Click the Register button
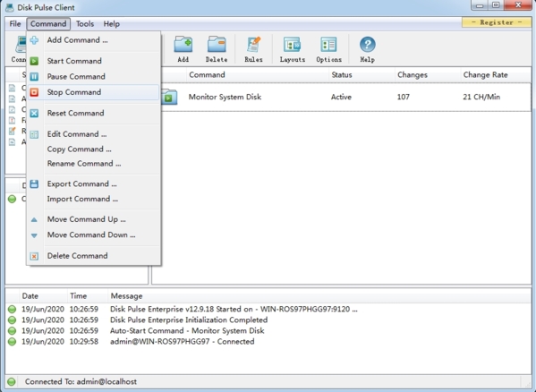 (497, 22)
